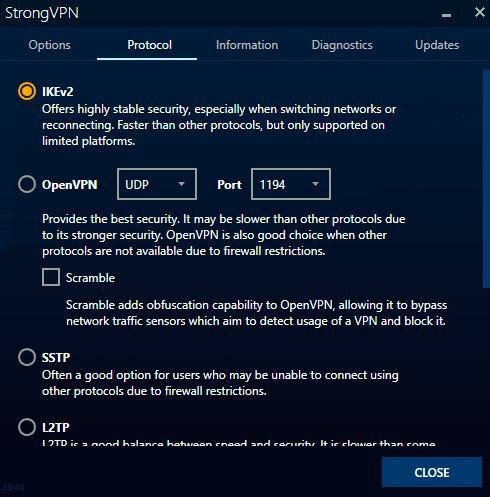This screenshot has height=497, width=490.
Task: Click the StrongVPN window title
Action: click(x=42, y=13)
